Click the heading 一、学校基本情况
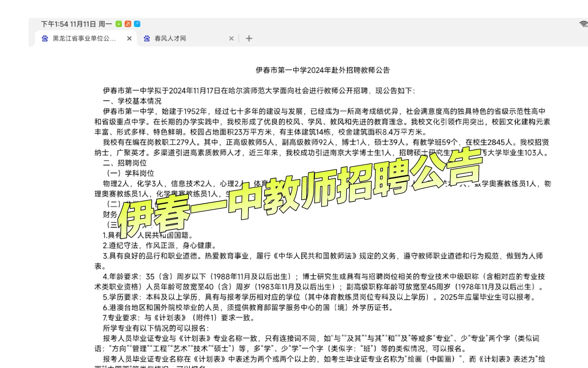The height and width of the screenshot is (368, 588). pyautogui.click(x=132, y=101)
